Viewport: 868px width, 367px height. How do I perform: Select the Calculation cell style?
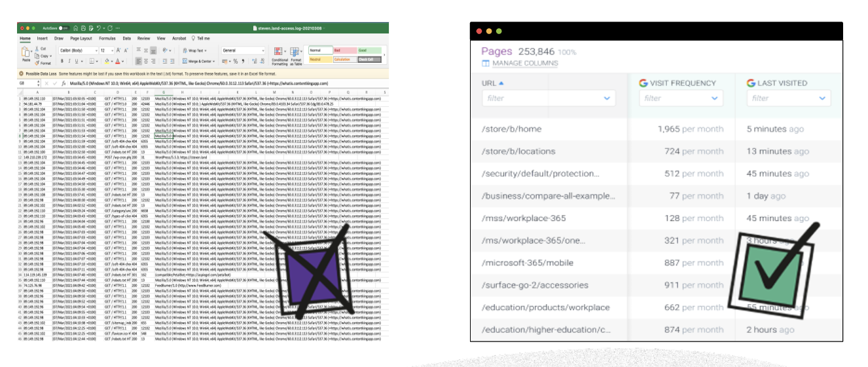[345, 60]
